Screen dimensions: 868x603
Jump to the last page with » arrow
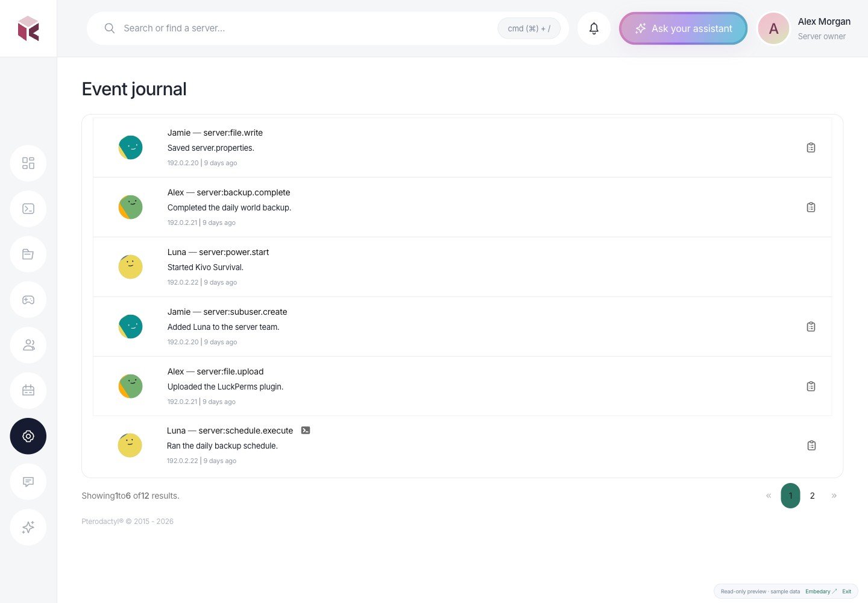pos(834,496)
